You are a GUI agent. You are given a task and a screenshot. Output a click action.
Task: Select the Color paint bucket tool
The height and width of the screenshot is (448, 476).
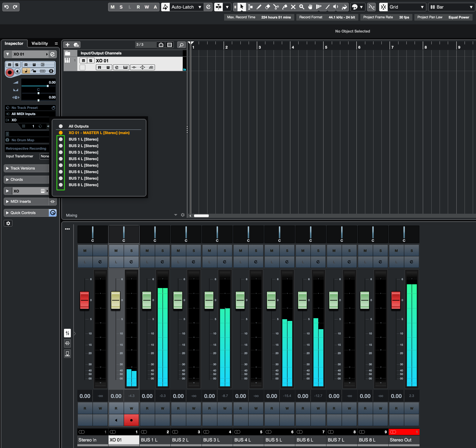point(344,7)
